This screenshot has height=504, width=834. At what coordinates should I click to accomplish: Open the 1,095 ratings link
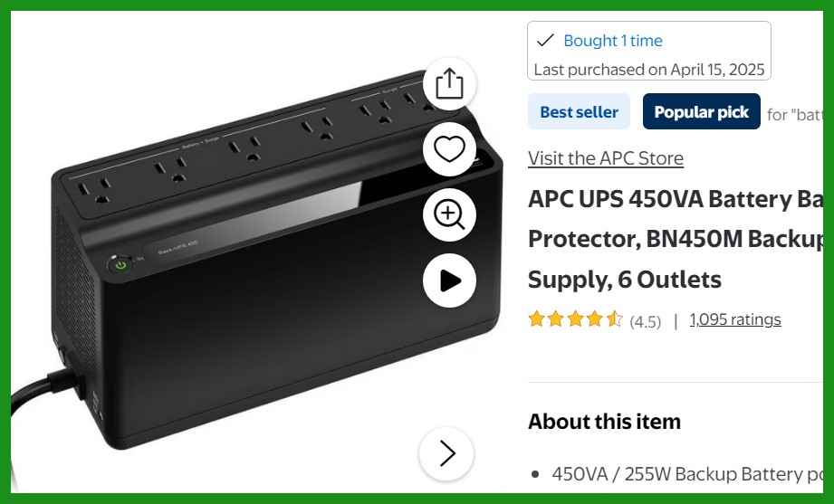coord(735,319)
